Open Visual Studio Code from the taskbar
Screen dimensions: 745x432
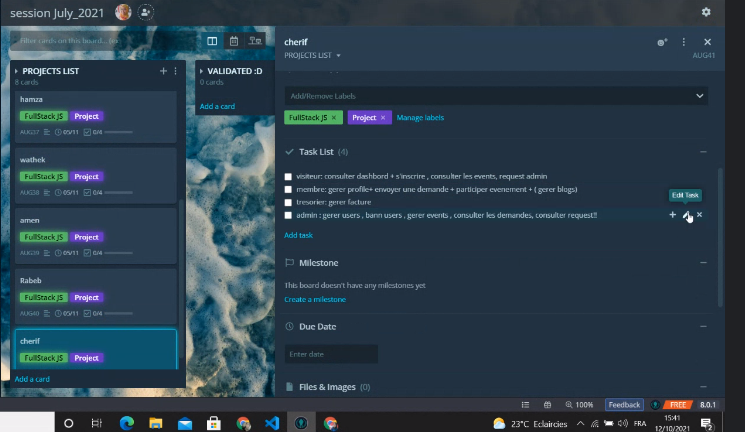coord(271,423)
